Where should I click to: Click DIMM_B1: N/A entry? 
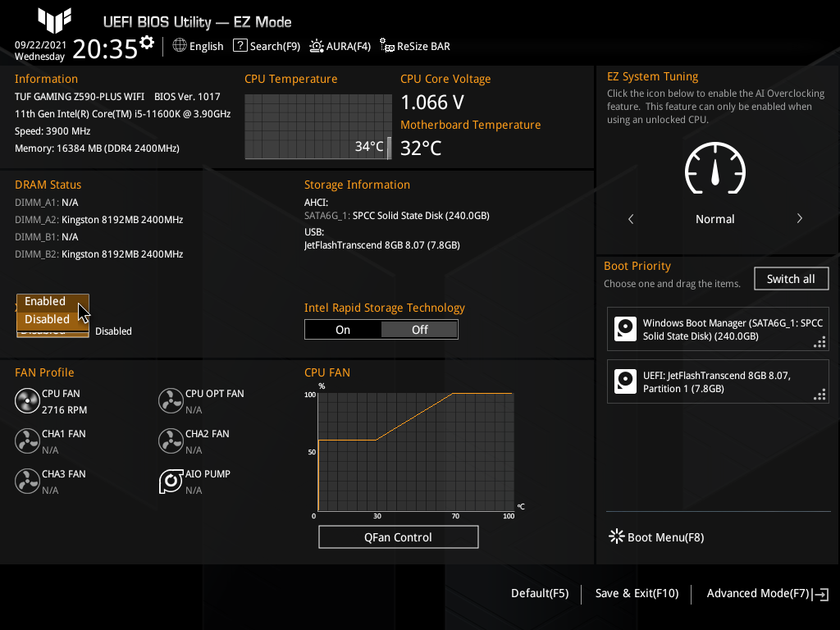(x=47, y=237)
